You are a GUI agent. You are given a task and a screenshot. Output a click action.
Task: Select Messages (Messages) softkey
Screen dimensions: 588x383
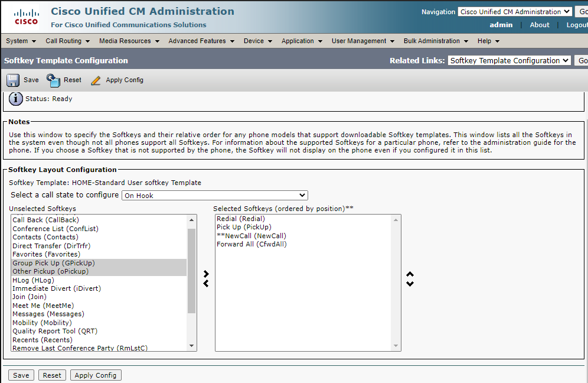(99, 314)
